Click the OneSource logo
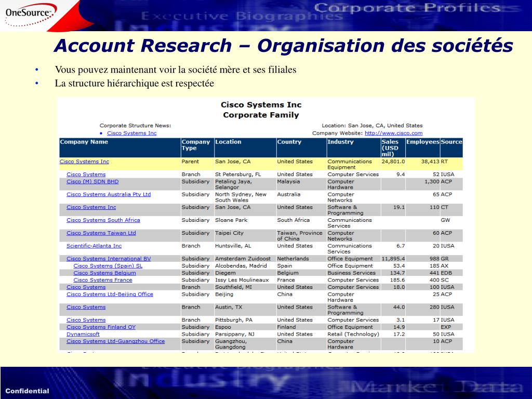The width and height of the screenshot is (532, 399). (30, 15)
